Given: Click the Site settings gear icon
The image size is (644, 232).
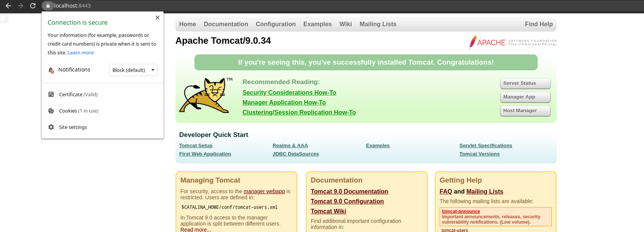Looking at the screenshot, I should [51, 127].
